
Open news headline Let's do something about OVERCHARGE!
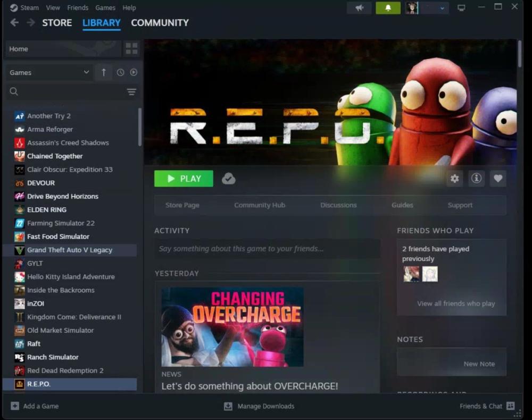point(250,386)
